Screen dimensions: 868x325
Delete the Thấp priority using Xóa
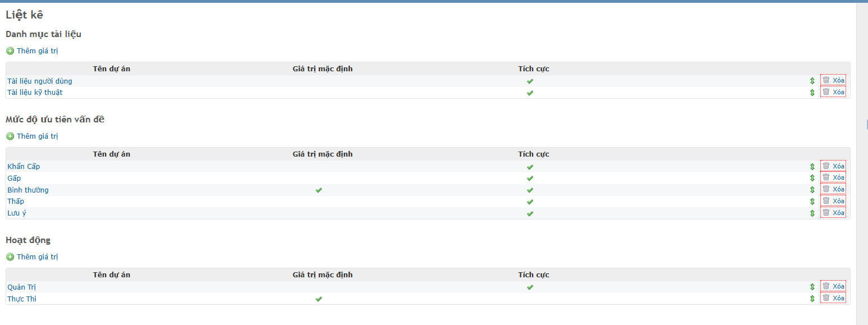(838, 201)
